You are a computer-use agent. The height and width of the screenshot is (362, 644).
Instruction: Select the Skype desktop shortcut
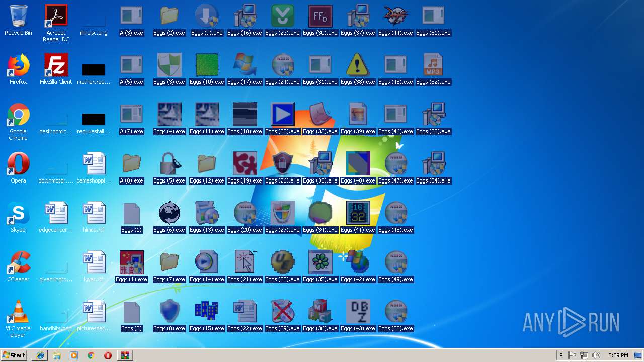click(18, 213)
